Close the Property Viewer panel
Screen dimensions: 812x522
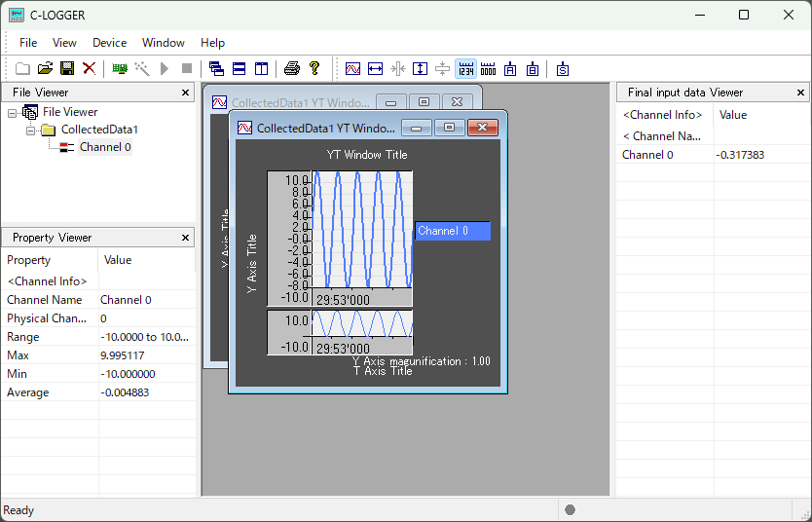click(x=186, y=238)
